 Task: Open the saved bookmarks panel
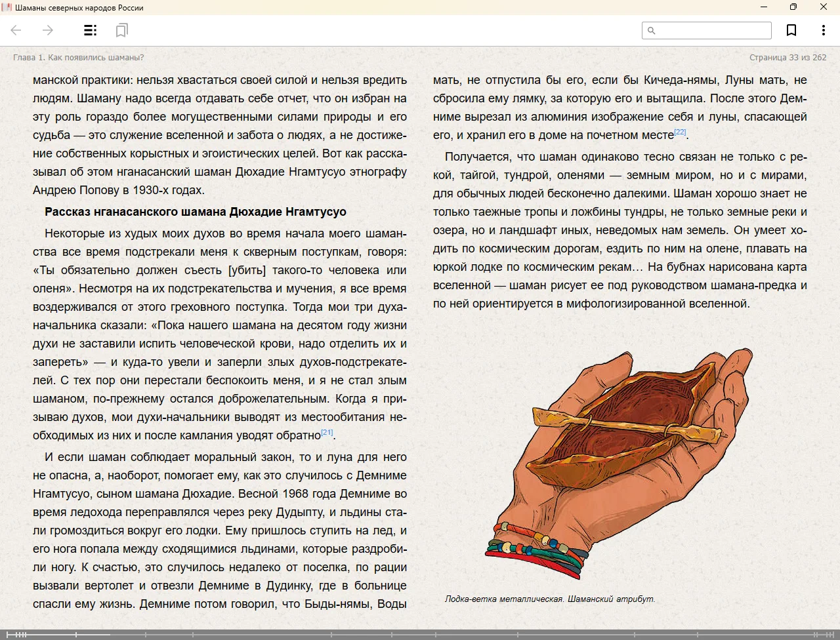point(121,30)
